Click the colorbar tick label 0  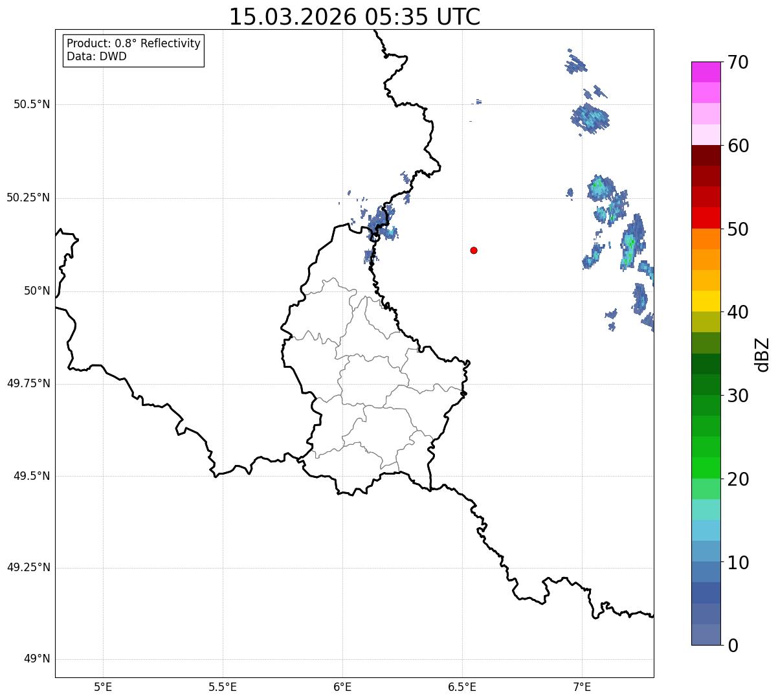(732, 646)
